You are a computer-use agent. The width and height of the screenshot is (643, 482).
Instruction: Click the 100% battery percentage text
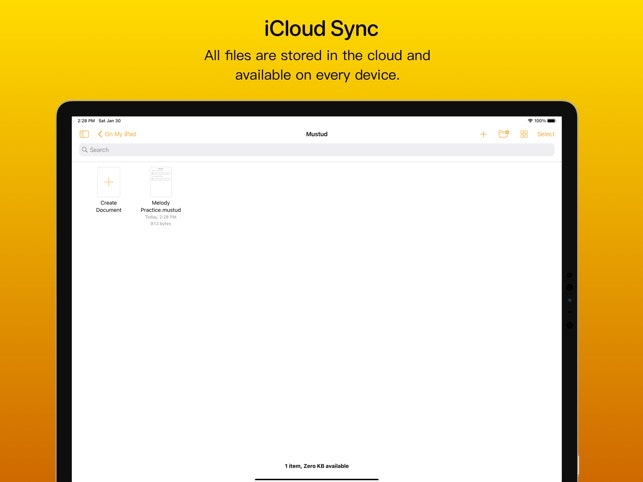click(540, 121)
